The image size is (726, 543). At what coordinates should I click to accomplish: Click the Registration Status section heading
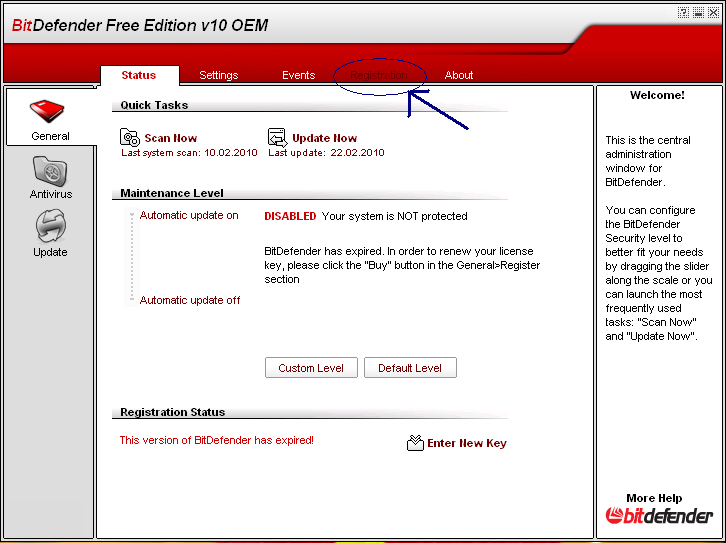173,412
